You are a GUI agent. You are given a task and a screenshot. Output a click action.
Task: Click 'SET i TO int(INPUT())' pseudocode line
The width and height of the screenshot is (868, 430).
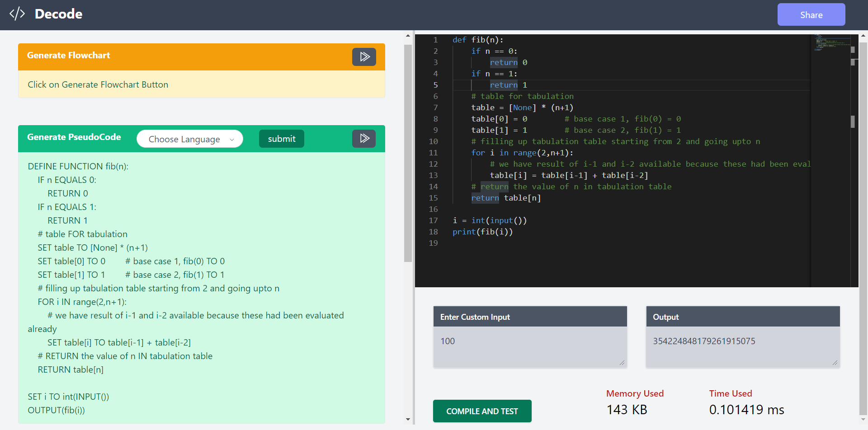[68, 397]
